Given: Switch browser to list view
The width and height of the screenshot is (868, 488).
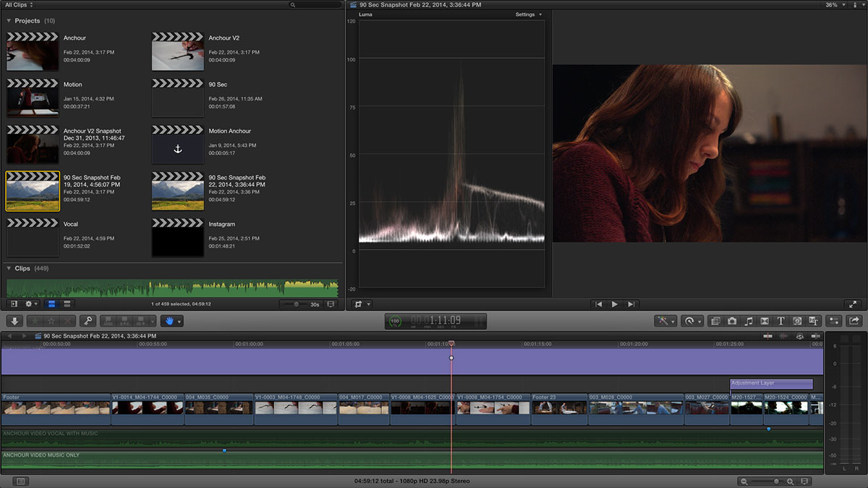Looking at the screenshot, I should [x=67, y=304].
